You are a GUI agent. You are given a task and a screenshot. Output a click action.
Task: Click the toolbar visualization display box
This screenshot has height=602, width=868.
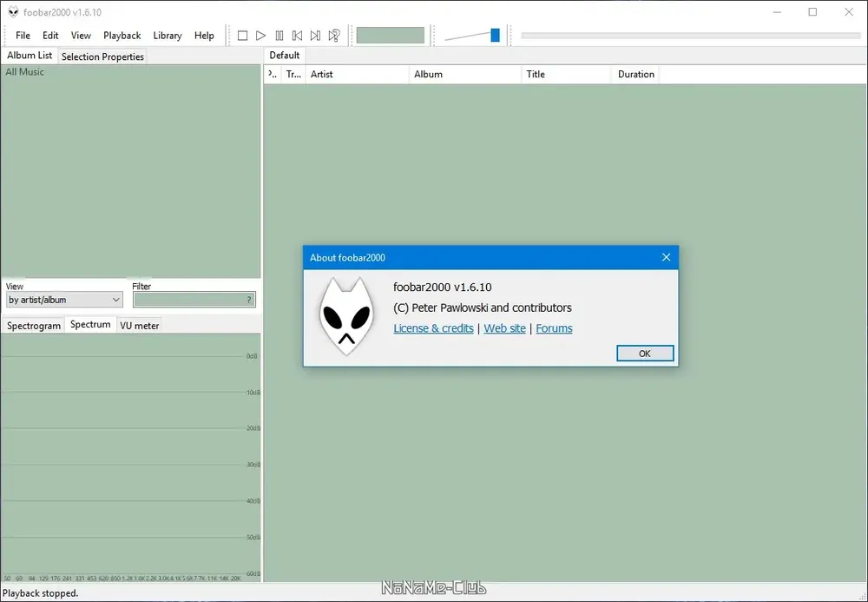tap(391, 36)
